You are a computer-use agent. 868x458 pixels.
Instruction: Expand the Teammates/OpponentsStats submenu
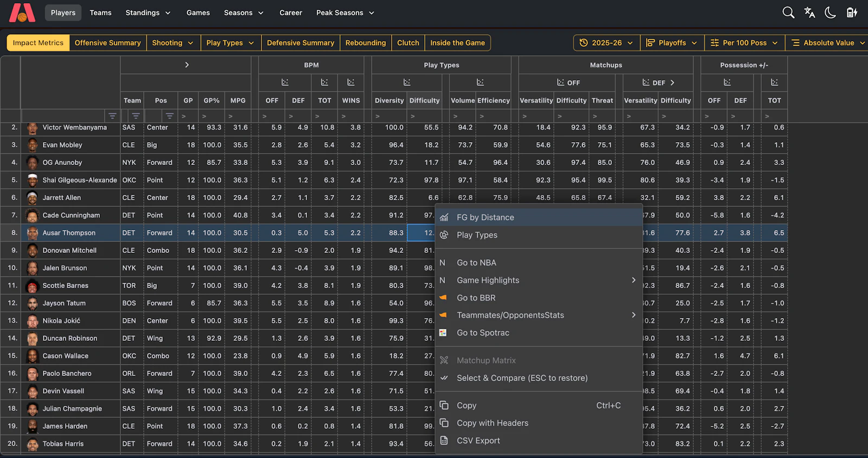tap(538, 315)
